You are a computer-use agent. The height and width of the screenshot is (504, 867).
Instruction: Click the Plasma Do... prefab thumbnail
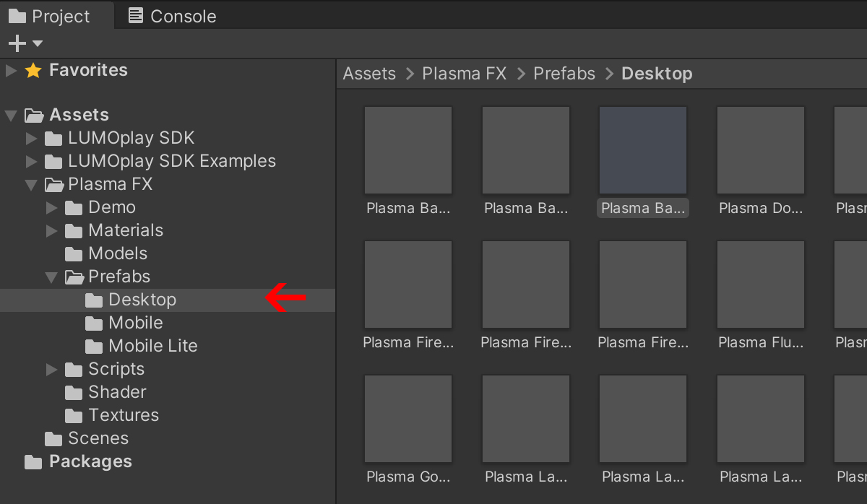760,151
